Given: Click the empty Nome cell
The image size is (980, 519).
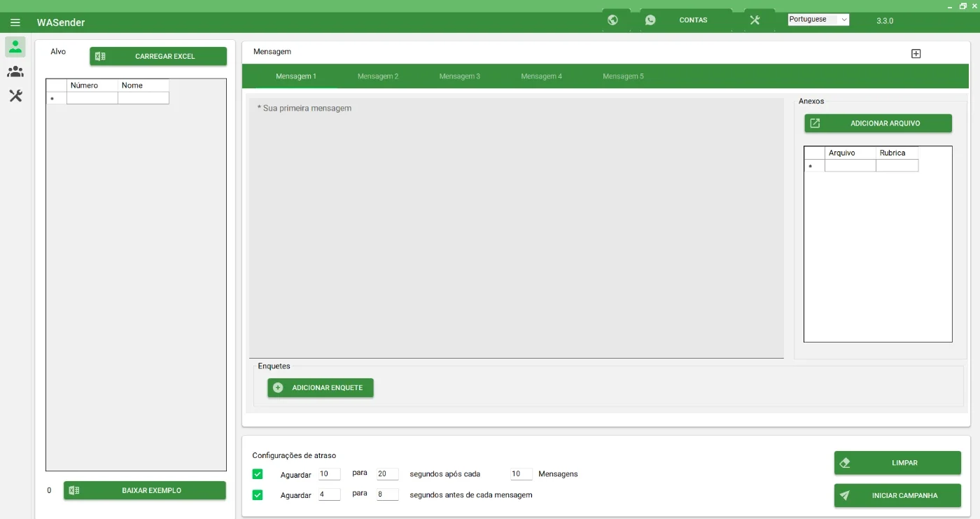Looking at the screenshot, I should pyautogui.click(x=143, y=98).
